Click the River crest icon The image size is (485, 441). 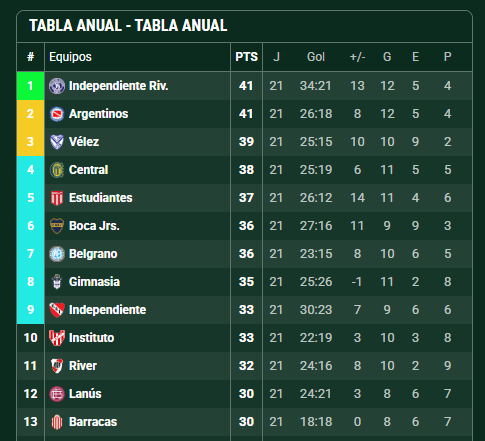57,366
